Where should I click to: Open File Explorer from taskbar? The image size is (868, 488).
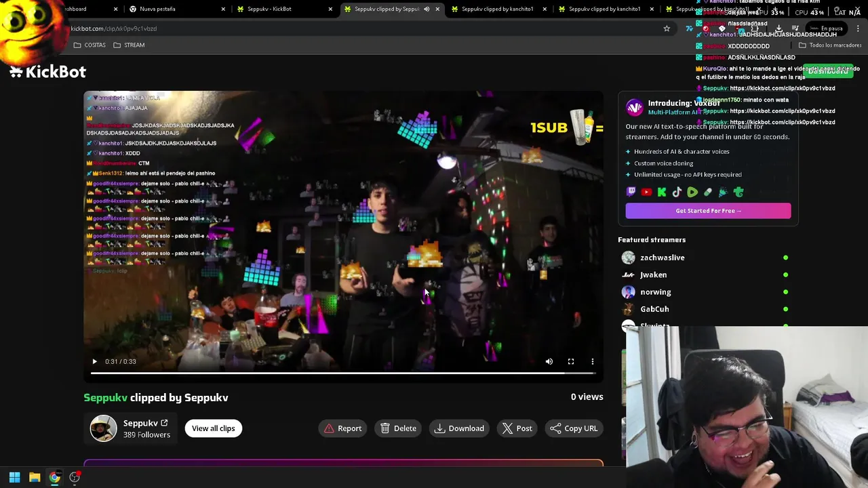pyautogui.click(x=35, y=477)
